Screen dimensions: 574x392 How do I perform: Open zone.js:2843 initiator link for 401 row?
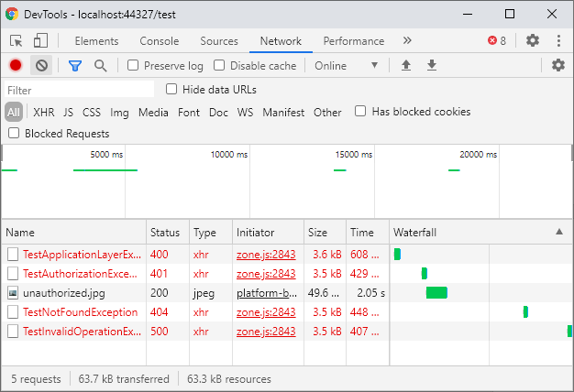266,274
